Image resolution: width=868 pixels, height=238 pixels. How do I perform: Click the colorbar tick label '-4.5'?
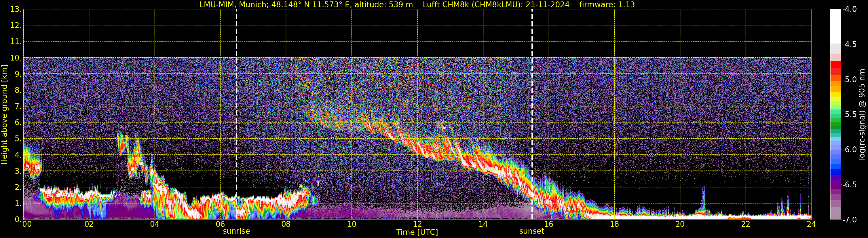pyautogui.click(x=850, y=44)
